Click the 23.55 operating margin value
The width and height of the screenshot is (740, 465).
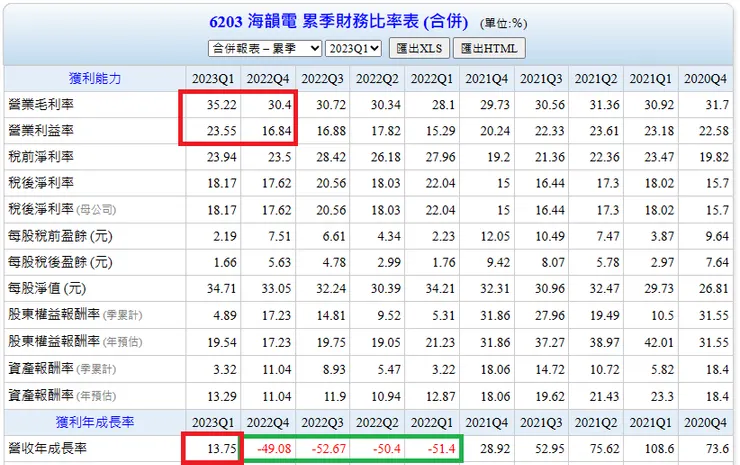tap(221, 131)
